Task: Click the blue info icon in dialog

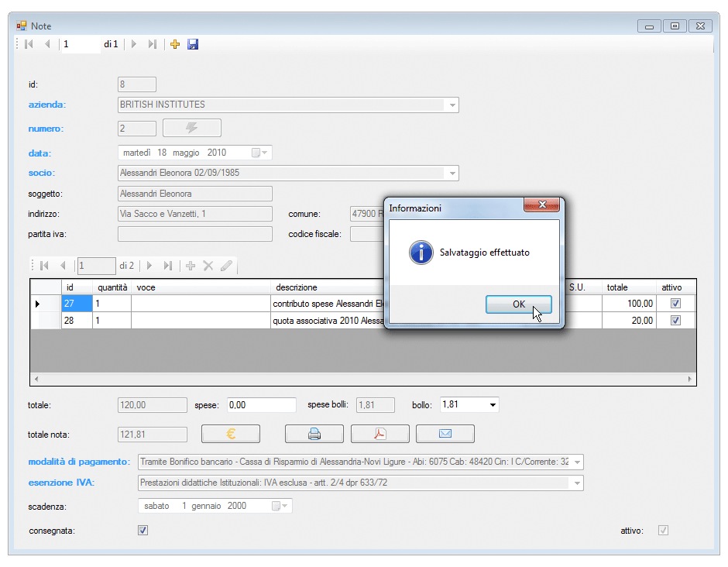Action: (x=421, y=253)
